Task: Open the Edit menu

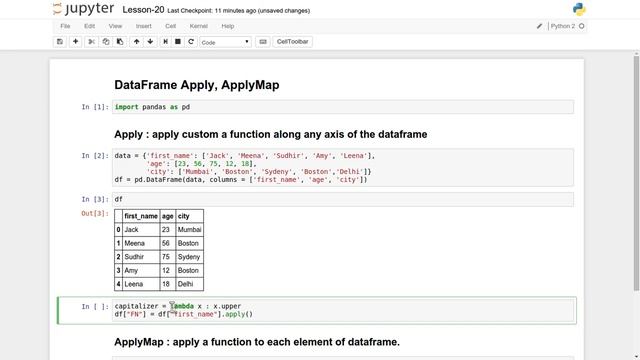Action: (89, 26)
